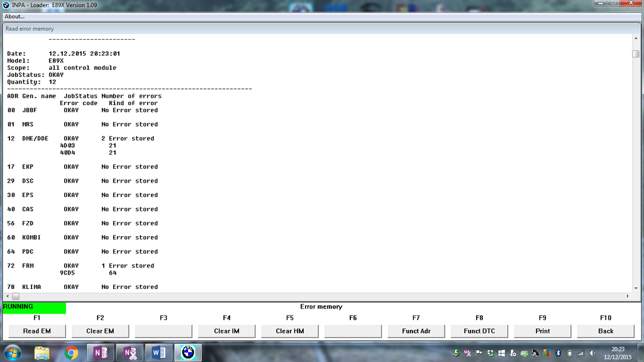Click the Read EM button

coord(37,331)
